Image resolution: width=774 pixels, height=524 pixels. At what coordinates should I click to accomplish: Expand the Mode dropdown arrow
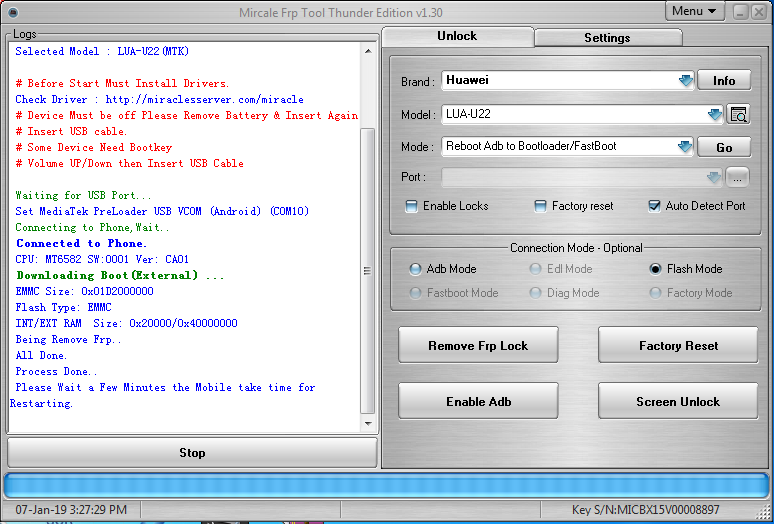coord(685,147)
